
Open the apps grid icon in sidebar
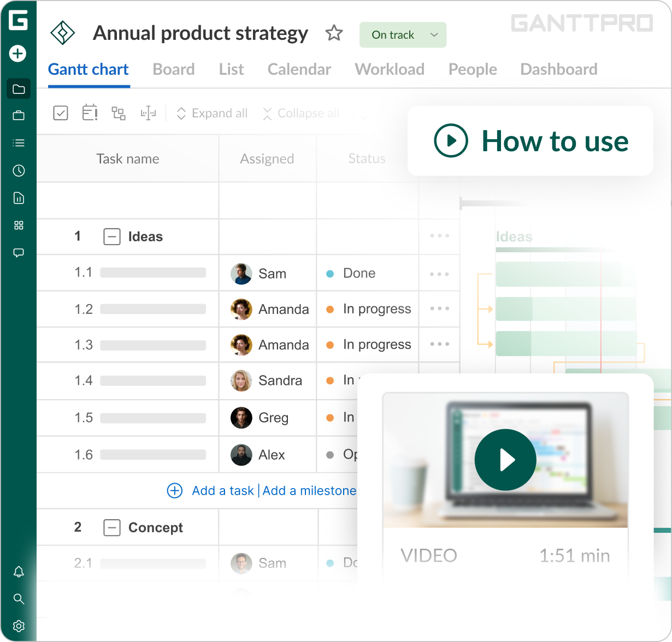point(19,225)
